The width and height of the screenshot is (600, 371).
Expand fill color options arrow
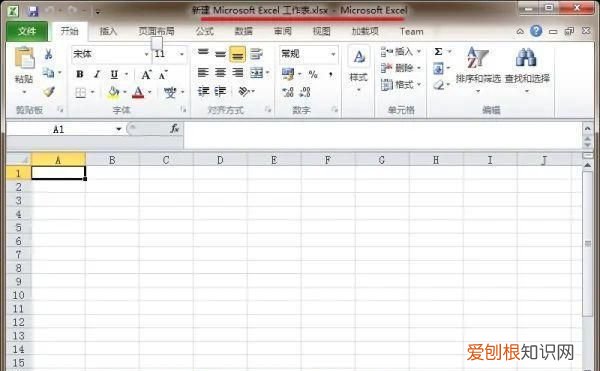[125, 92]
